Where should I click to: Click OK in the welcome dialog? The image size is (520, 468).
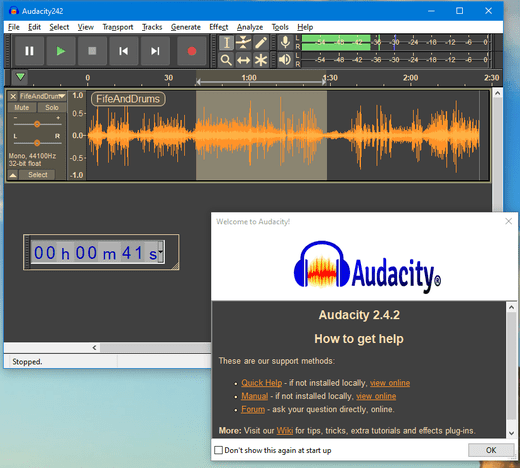(x=491, y=450)
